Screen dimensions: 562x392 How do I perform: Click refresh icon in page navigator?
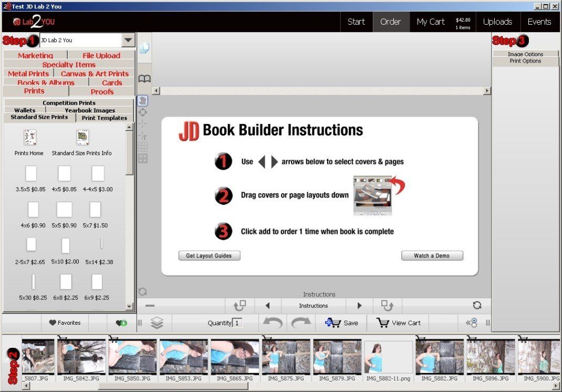[x=477, y=305]
